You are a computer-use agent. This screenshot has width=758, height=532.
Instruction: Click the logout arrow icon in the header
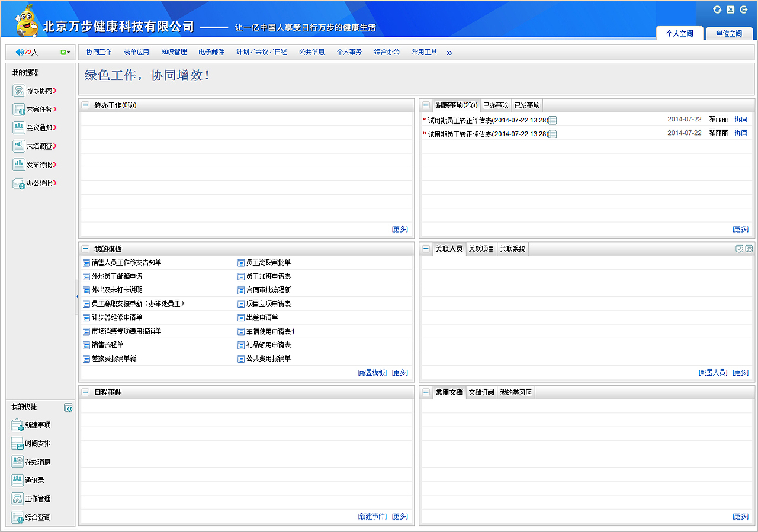743,9
